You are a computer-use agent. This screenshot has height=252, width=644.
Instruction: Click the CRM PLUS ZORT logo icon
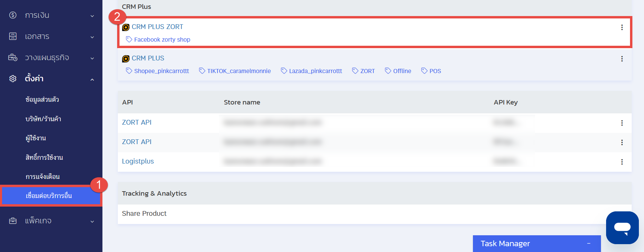(126, 27)
